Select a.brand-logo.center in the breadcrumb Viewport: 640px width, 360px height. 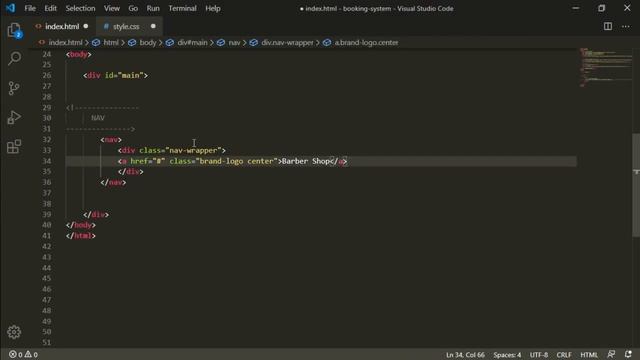pyautogui.click(x=366, y=42)
